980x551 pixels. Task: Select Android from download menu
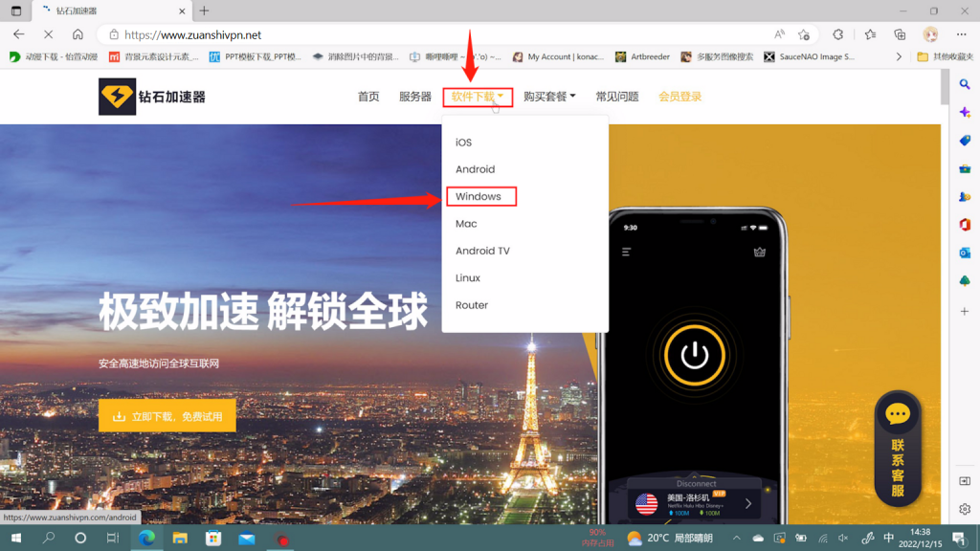475,169
